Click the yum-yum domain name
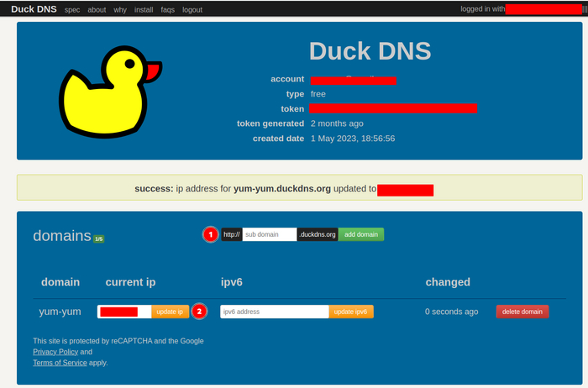The image size is (588, 388). point(60,312)
